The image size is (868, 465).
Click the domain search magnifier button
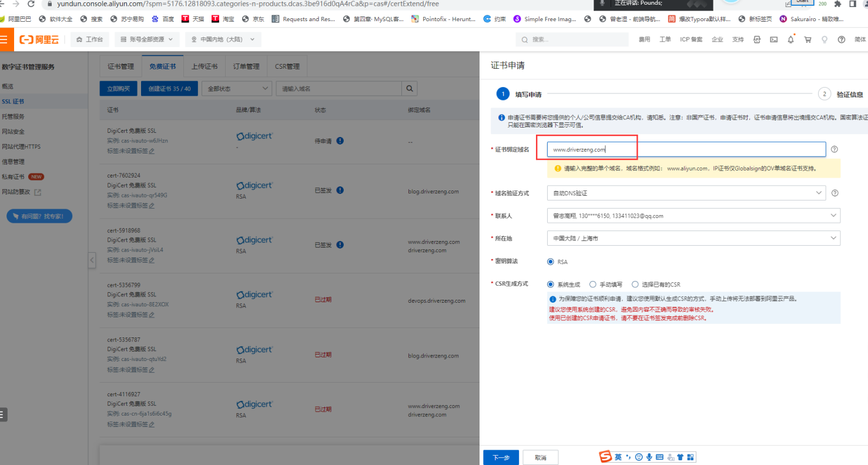pyautogui.click(x=409, y=89)
